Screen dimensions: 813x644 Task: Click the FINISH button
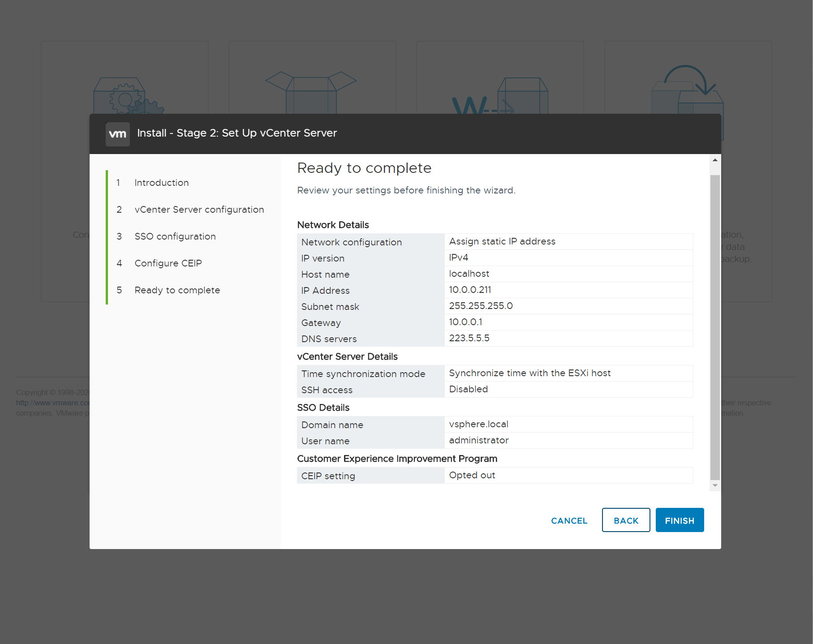click(680, 520)
